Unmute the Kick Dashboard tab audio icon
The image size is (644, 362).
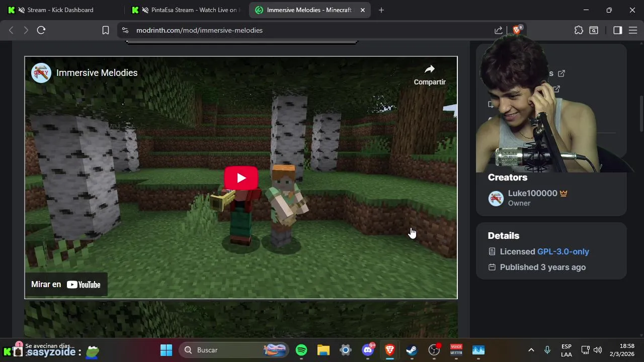21,10
